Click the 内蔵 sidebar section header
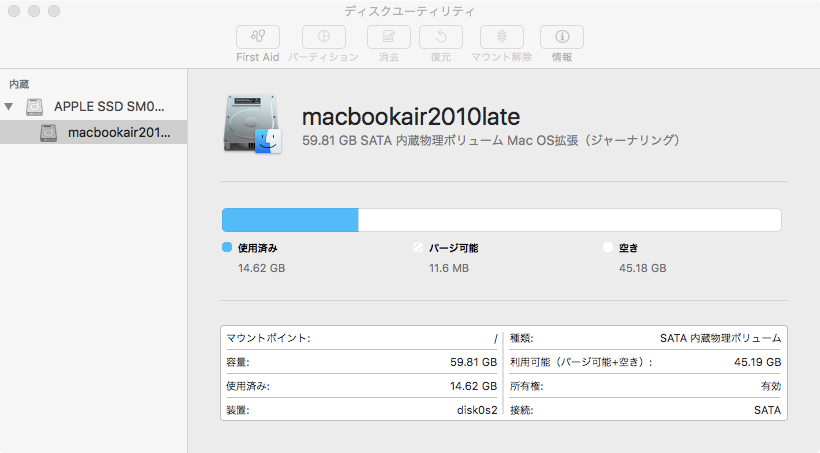The image size is (820, 453). click(19, 84)
